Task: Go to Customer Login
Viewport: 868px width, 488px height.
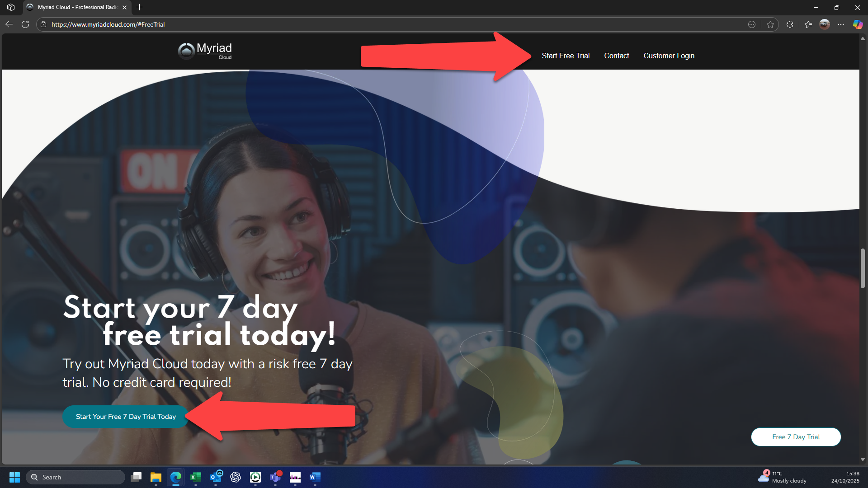Action: [x=669, y=56]
